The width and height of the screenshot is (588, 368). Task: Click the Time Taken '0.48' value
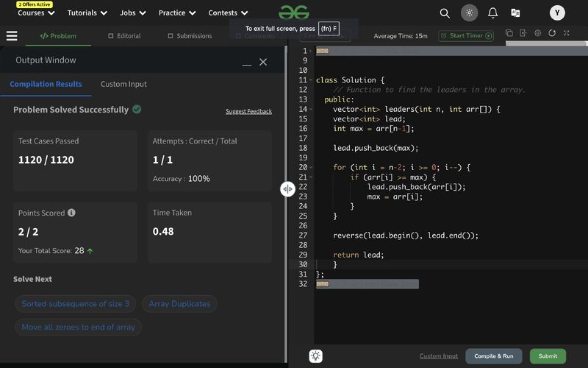(163, 231)
